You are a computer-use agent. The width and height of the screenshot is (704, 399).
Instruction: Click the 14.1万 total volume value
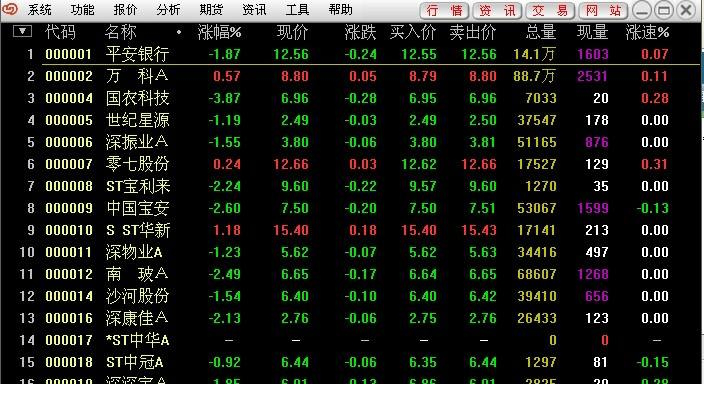tap(534, 54)
